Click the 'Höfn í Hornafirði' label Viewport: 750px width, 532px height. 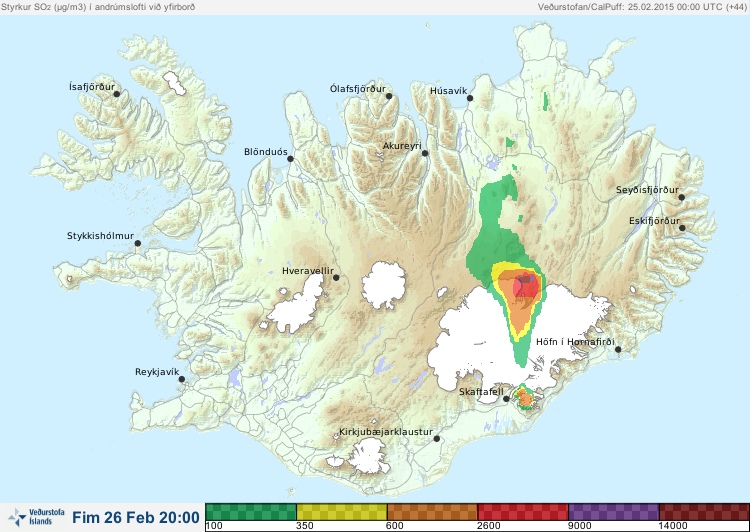click(x=575, y=342)
